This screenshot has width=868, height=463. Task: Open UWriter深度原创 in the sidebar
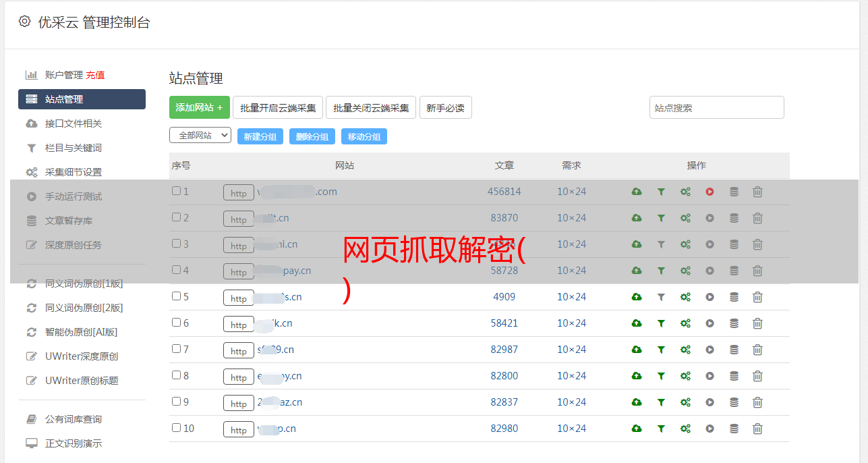click(82, 356)
